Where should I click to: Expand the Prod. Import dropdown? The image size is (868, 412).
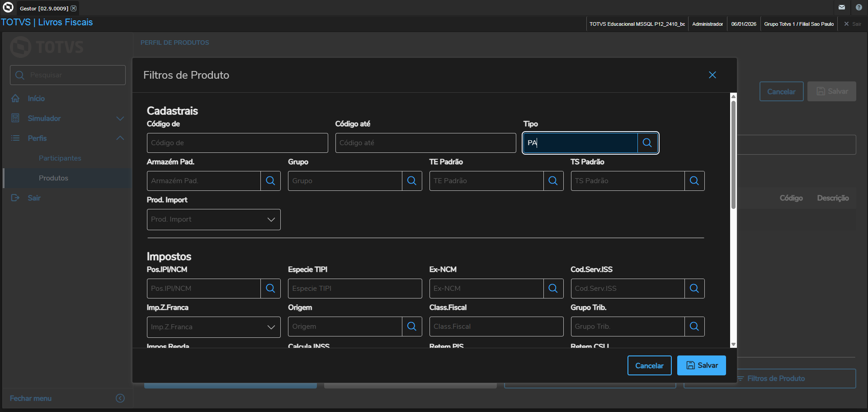(x=271, y=220)
